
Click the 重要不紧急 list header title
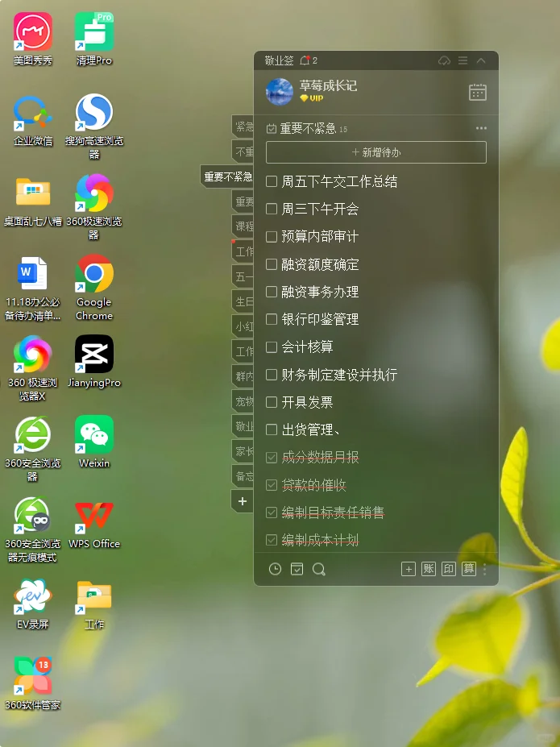[x=308, y=128]
